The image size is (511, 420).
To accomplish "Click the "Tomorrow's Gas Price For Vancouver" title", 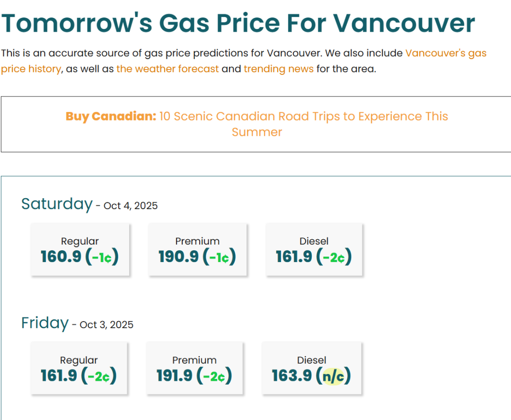I will coord(238,23).
